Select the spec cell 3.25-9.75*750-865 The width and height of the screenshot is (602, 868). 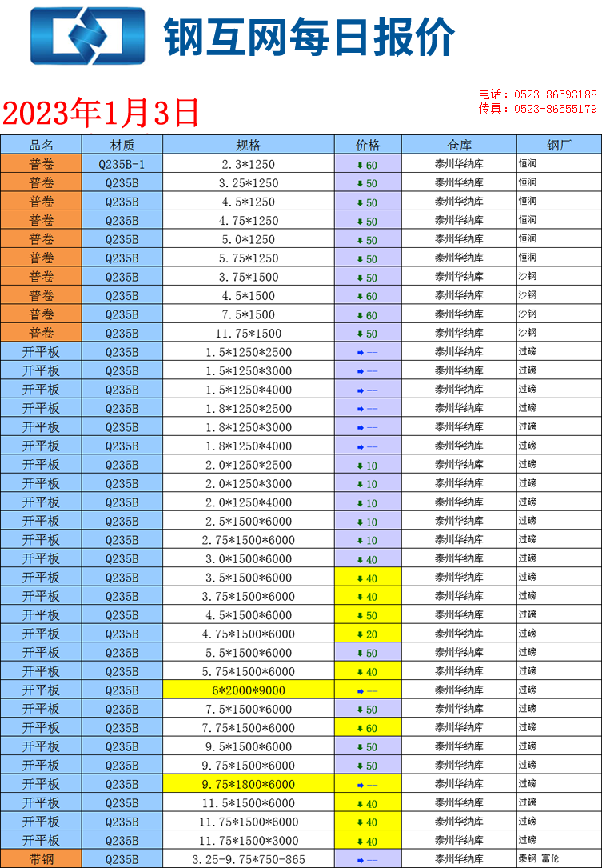click(x=249, y=859)
